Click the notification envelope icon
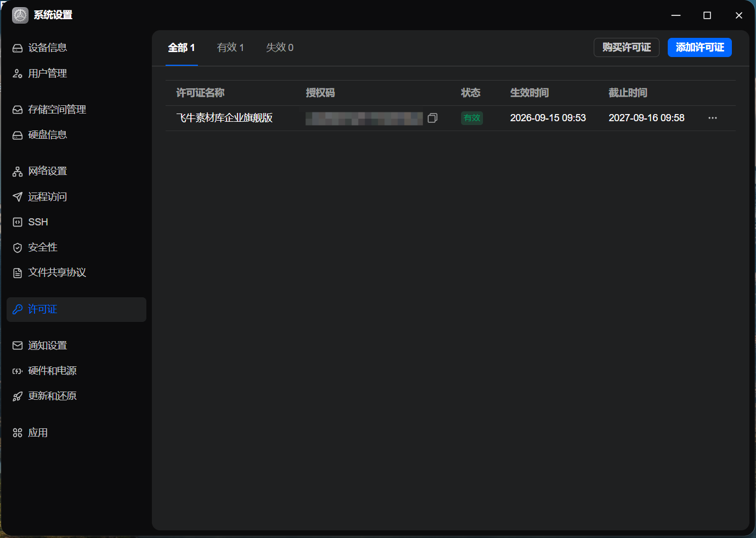This screenshot has height=538, width=756. tap(18, 346)
